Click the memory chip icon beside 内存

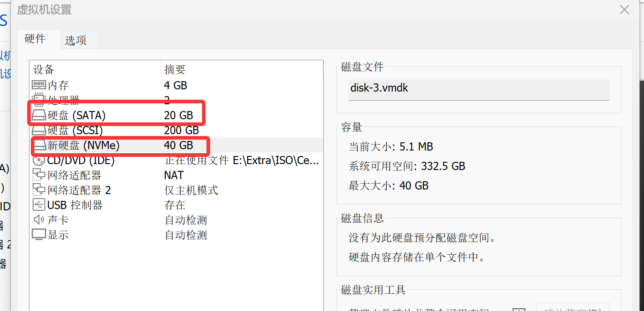coord(39,85)
